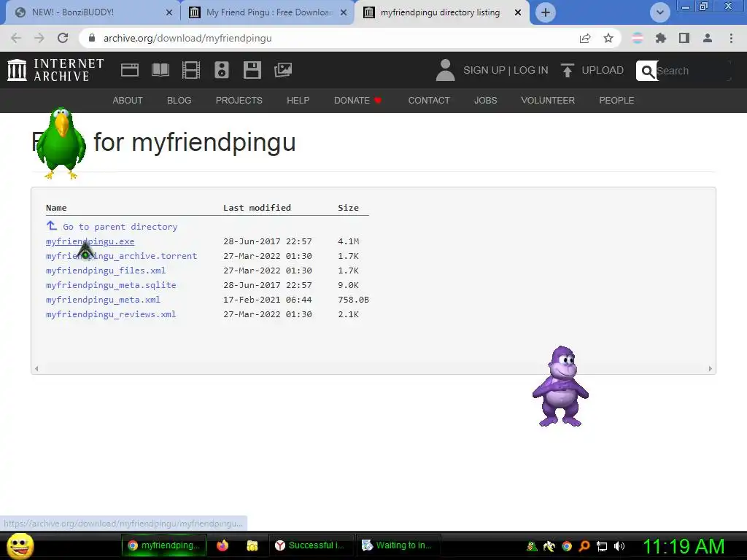Click the Internet Archive logo

[x=55, y=70]
